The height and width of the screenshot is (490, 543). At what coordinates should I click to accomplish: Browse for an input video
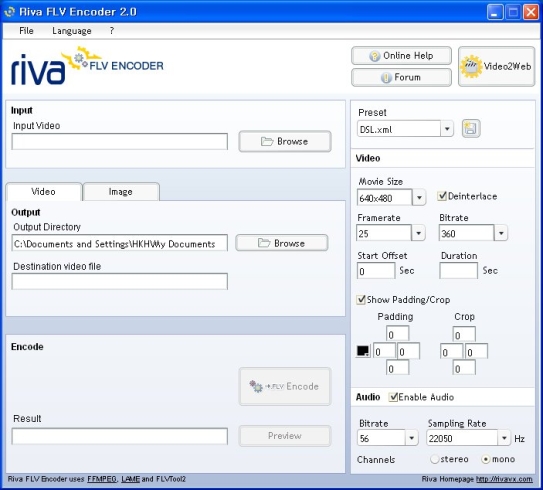[x=285, y=141]
